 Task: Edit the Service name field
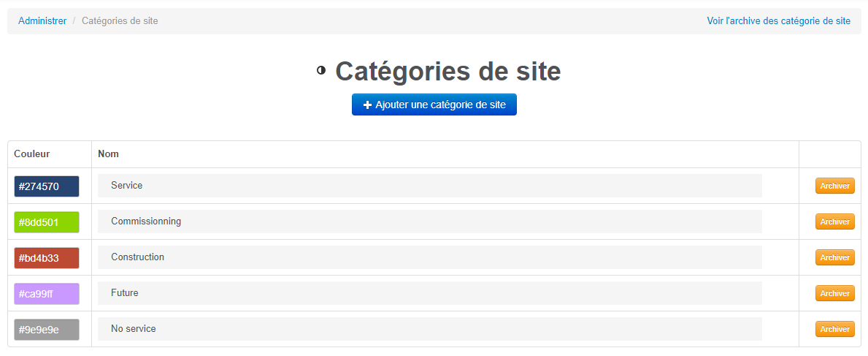429,186
